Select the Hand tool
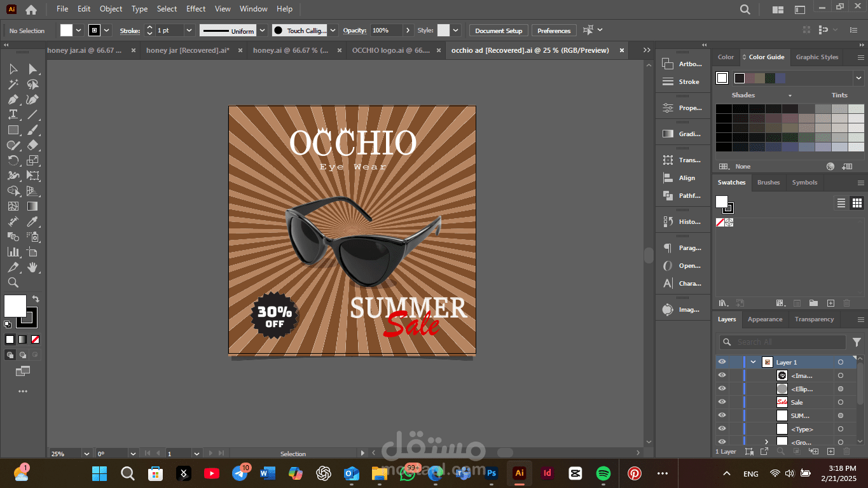 32,267
